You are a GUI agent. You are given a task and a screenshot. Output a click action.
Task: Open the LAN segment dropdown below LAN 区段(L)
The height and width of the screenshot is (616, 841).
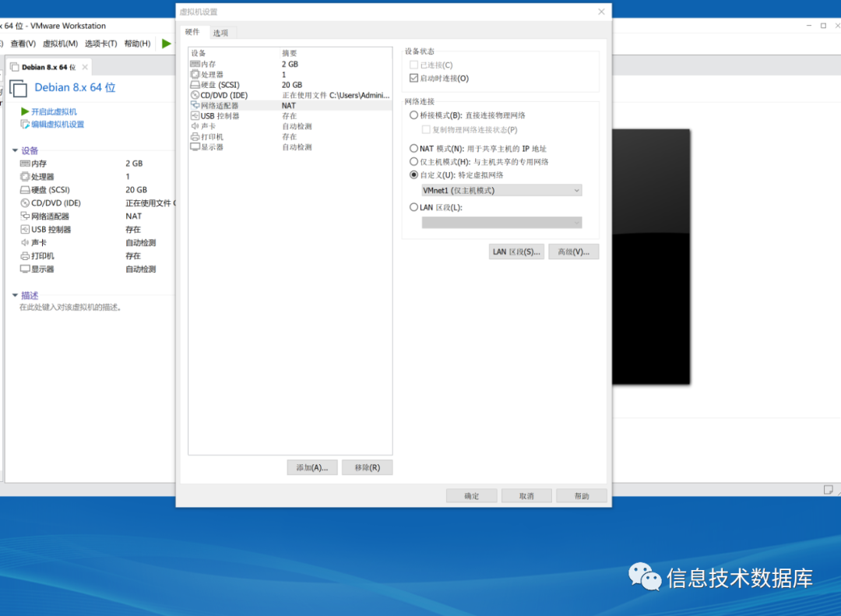coord(501,223)
